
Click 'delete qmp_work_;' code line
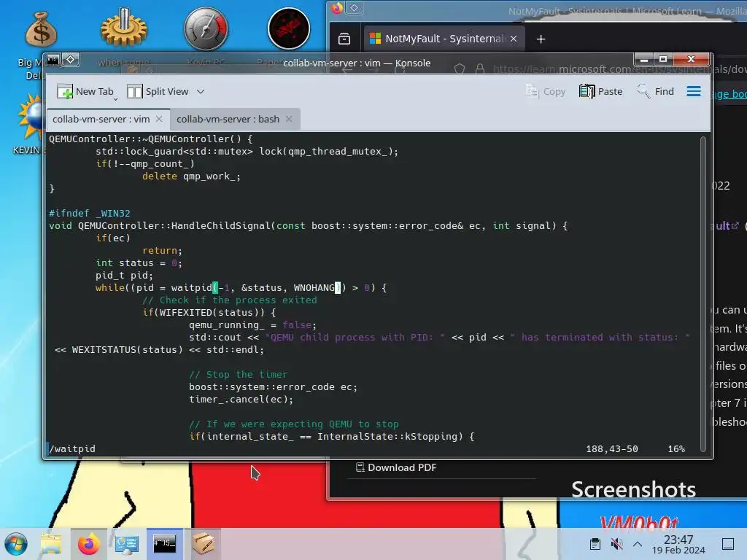pos(192,176)
